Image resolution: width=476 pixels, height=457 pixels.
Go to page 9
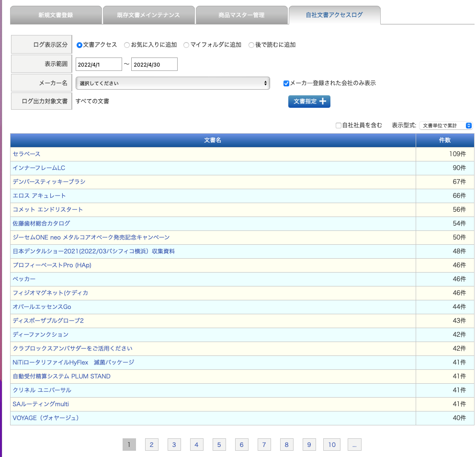(x=309, y=445)
